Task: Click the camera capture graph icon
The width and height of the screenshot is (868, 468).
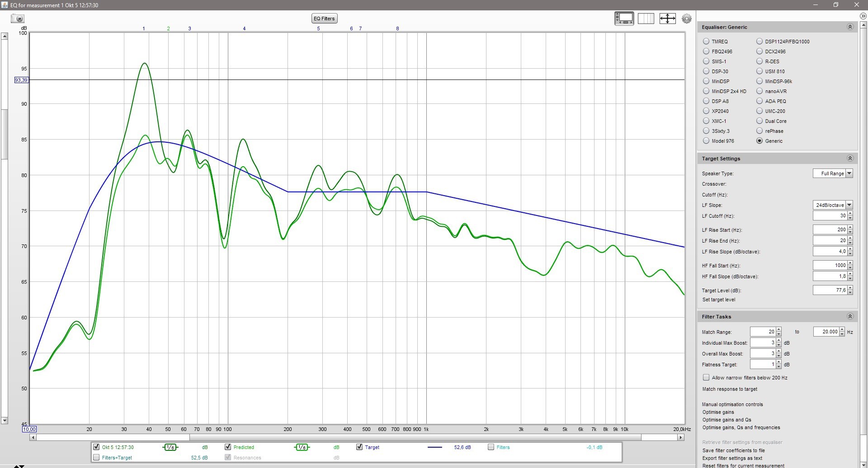Action: point(18,19)
